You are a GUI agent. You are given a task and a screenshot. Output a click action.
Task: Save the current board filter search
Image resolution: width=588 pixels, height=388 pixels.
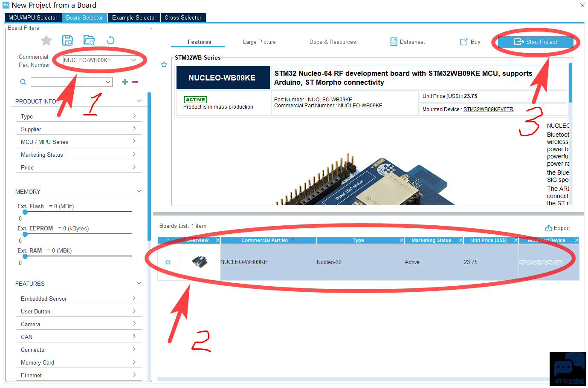pos(67,40)
